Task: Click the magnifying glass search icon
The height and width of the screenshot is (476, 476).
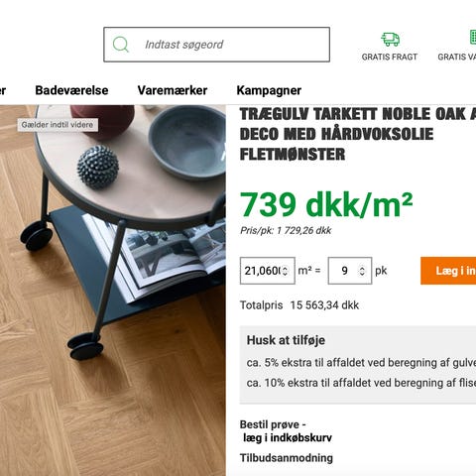Action: pos(121,45)
